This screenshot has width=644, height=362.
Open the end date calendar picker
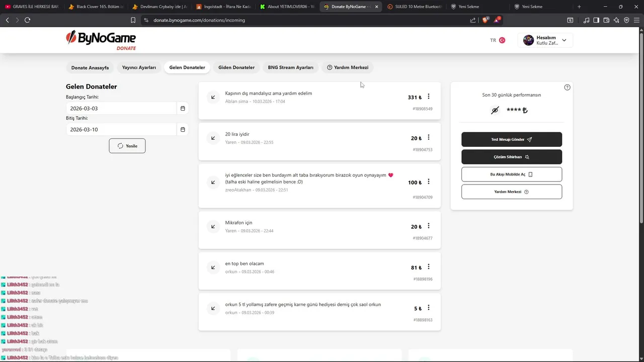pyautogui.click(x=183, y=129)
